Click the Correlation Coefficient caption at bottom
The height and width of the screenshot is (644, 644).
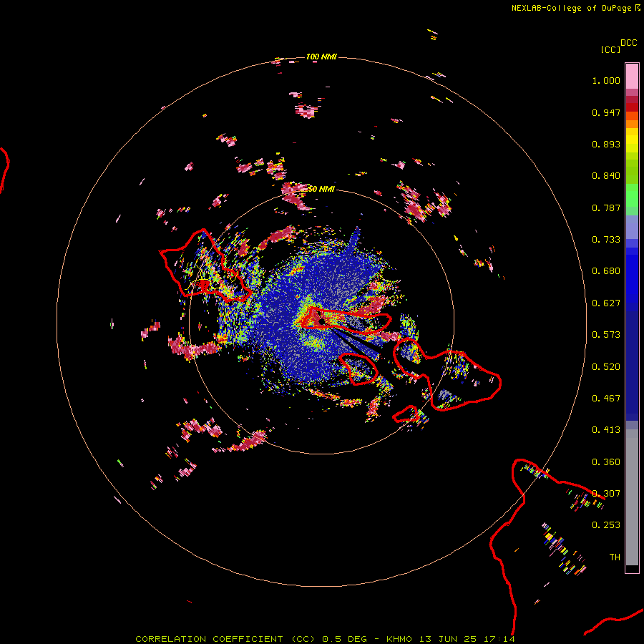325,639
